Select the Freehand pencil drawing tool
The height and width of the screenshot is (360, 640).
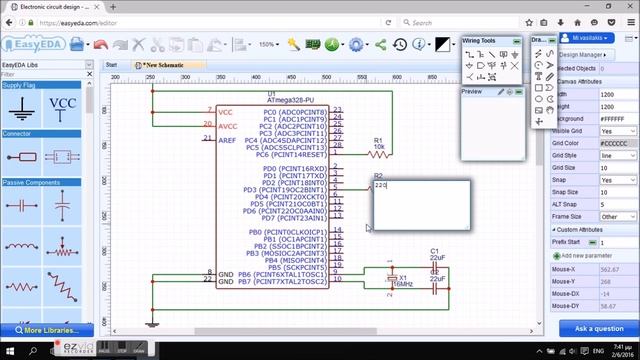[x=550, y=76]
